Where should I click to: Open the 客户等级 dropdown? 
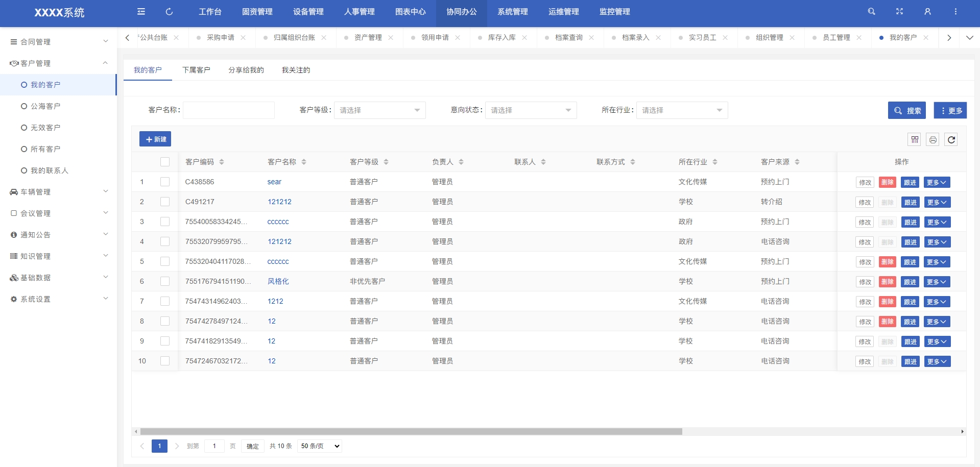coord(379,110)
